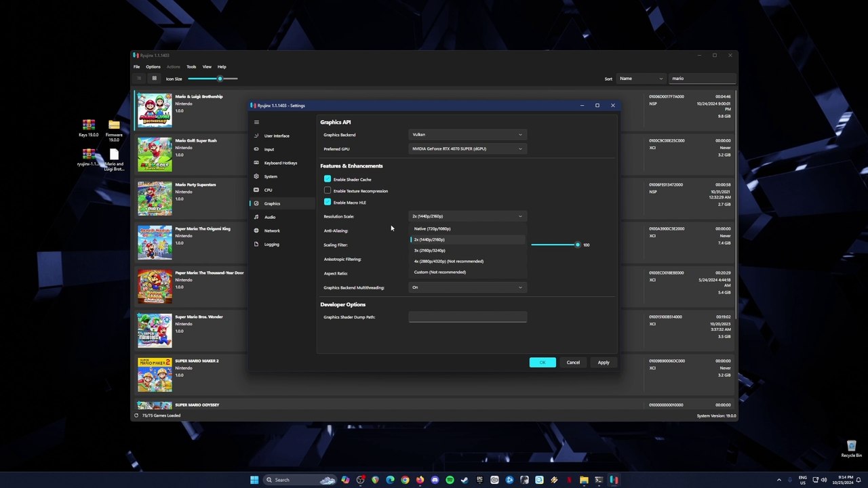Click the Keyboard Hotkeys sidebar icon
This screenshot has height=488, width=868.
[x=256, y=163]
